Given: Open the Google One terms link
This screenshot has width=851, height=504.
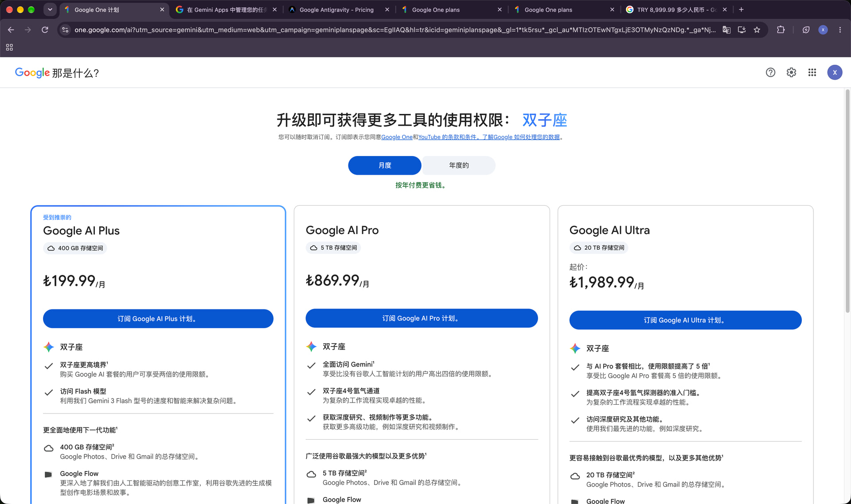Looking at the screenshot, I should click(397, 137).
